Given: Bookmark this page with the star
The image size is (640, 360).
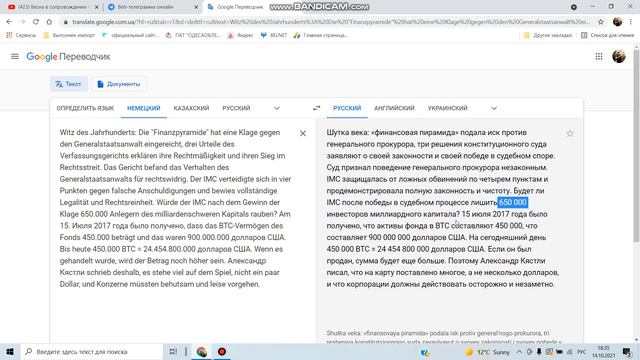Looking at the screenshot, I should (x=601, y=22).
